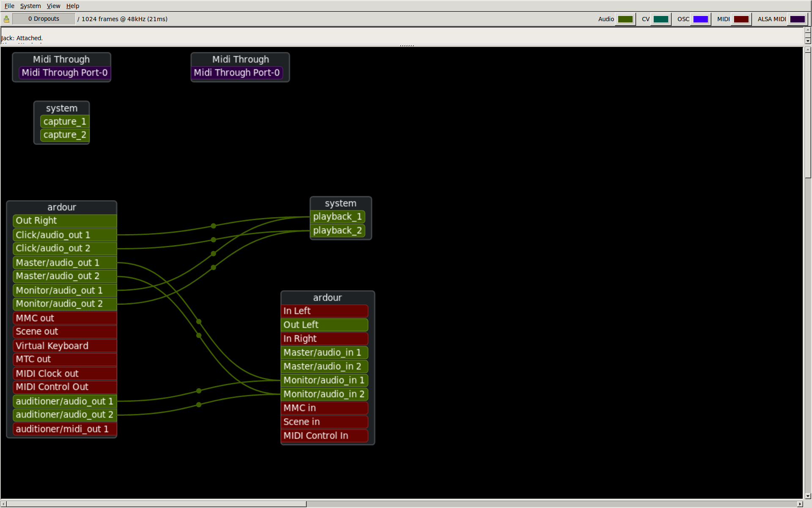Select the Scene in port

(324, 422)
